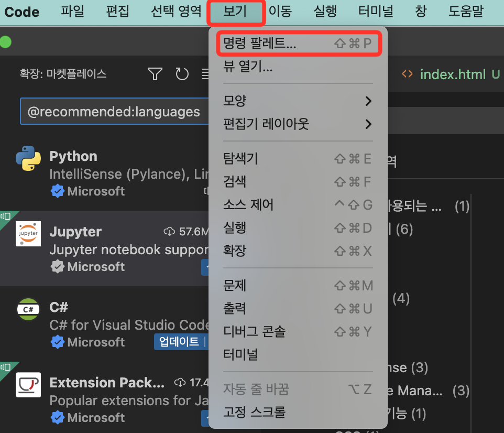Click the extensions search field
The height and width of the screenshot is (433, 504).
tap(114, 111)
